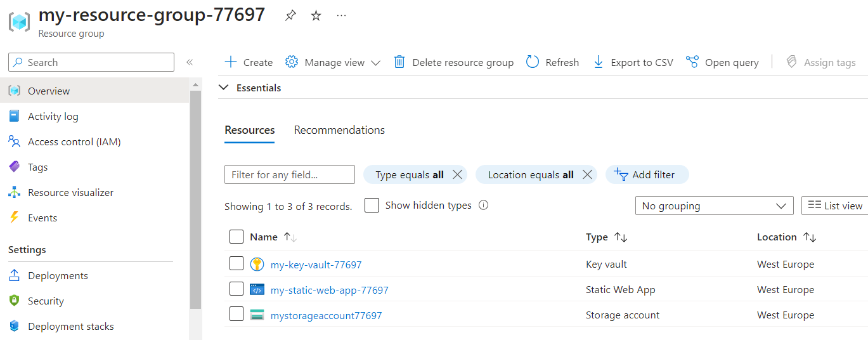Click the Resource visualizer icon
Image resolution: width=868 pixels, height=340 pixels.
point(15,192)
